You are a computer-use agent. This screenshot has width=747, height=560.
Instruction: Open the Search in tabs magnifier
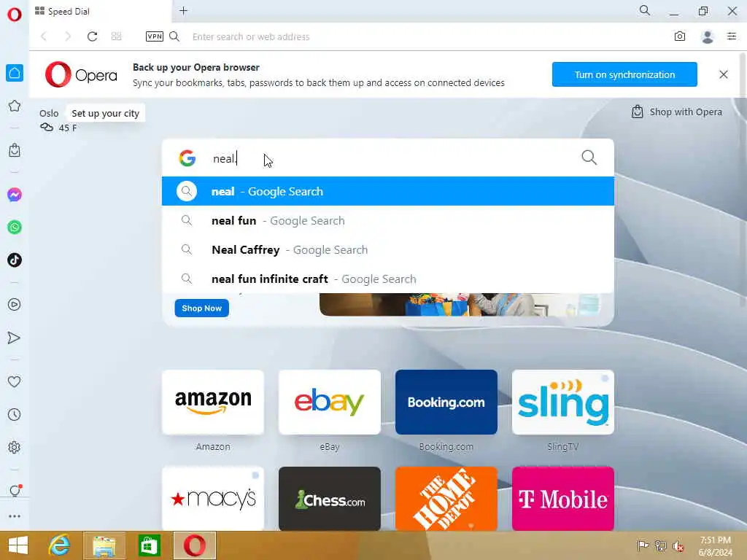(x=645, y=10)
